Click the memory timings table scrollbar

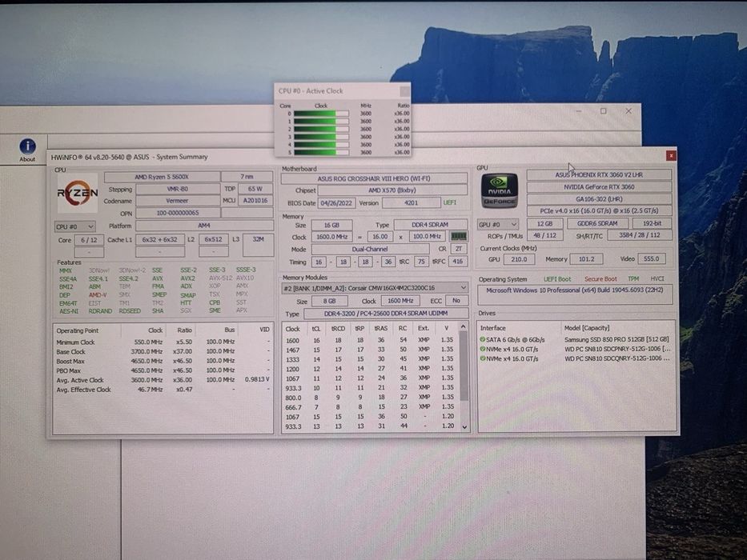(x=464, y=366)
